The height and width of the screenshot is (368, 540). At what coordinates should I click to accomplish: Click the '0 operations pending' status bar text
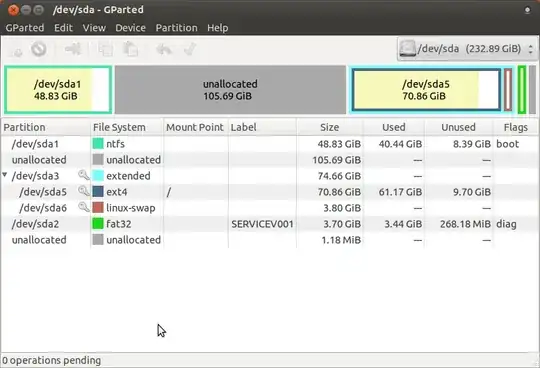51,360
